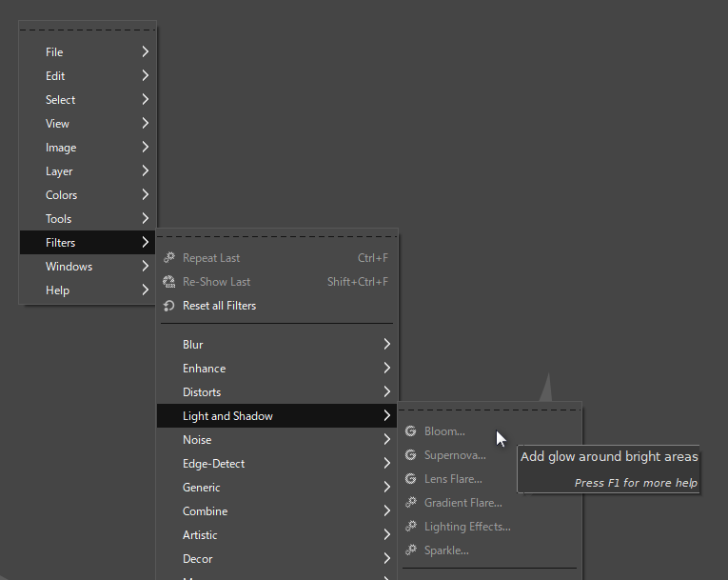This screenshot has width=728, height=580.
Task: Open the Layer menu
Action: coord(88,171)
